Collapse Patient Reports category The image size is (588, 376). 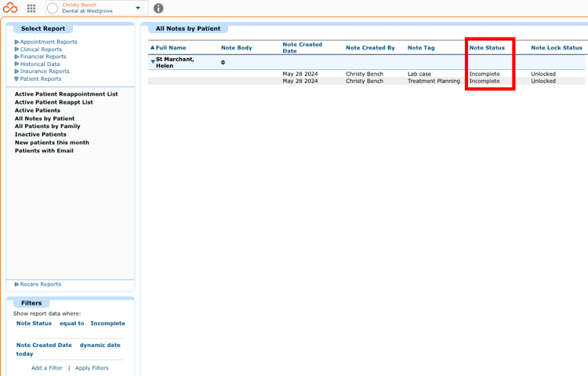[38, 78]
